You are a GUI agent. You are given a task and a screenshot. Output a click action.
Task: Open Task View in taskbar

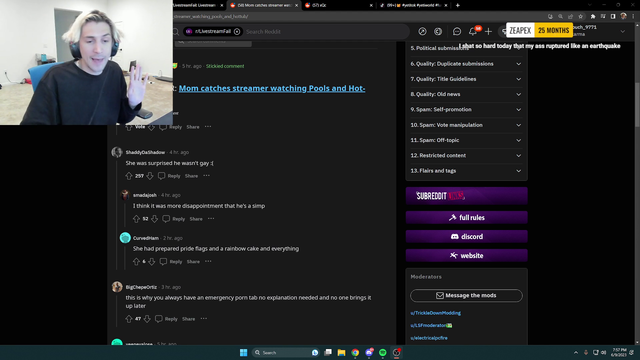[x=328, y=352]
